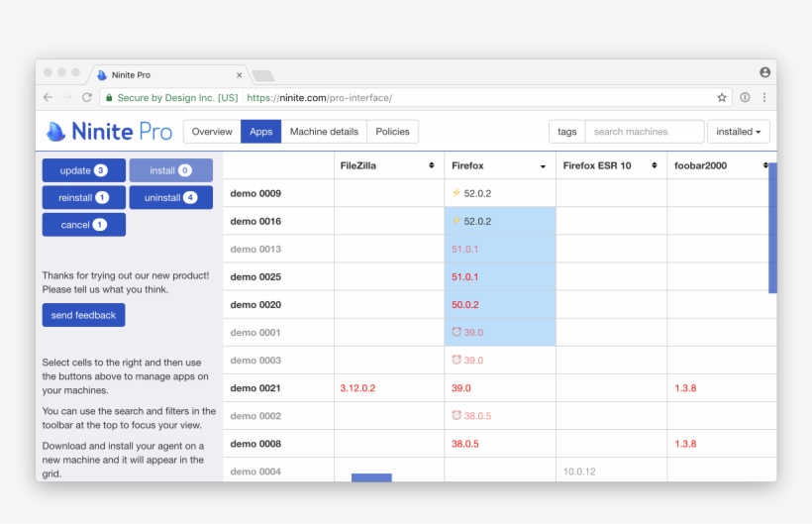The height and width of the screenshot is (524, 812).
Task: Select the demo 0021 machine name
Action: (x=255, y=388)
